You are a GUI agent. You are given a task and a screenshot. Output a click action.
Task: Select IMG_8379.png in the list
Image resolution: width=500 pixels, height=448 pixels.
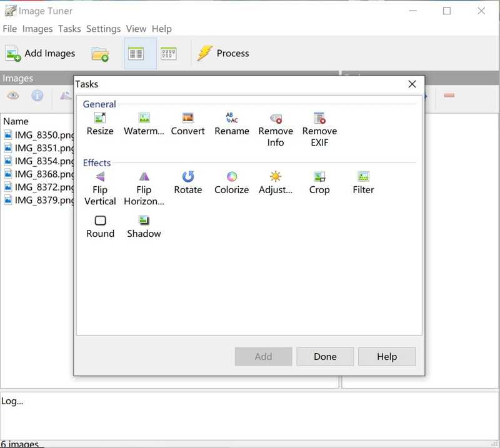[39, 200]
